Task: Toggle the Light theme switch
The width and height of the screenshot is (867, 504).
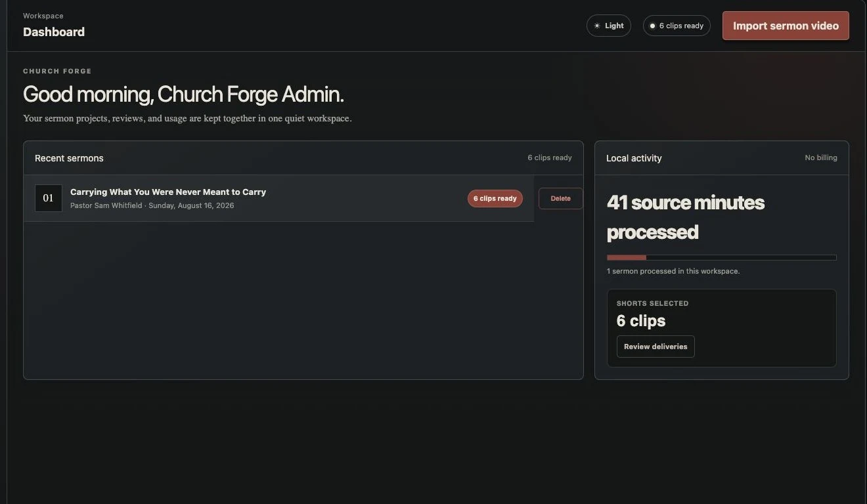Action: click(608, 26)
